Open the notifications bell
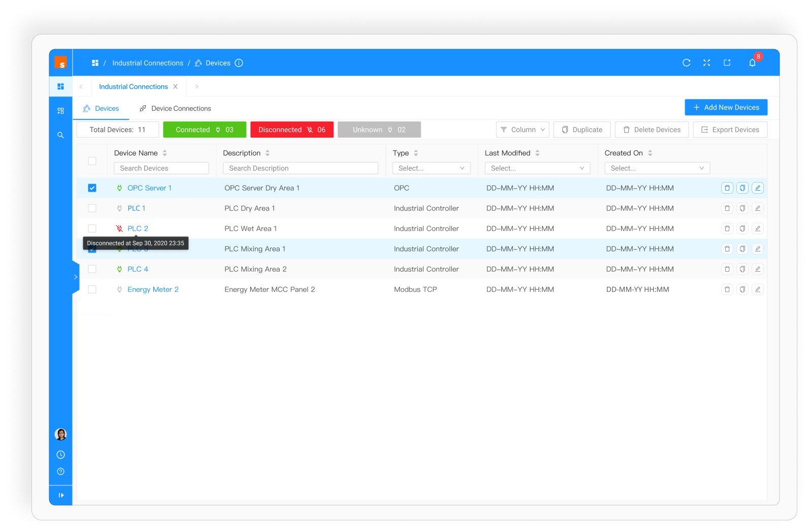The image size is (811, 532). [752, 63]
